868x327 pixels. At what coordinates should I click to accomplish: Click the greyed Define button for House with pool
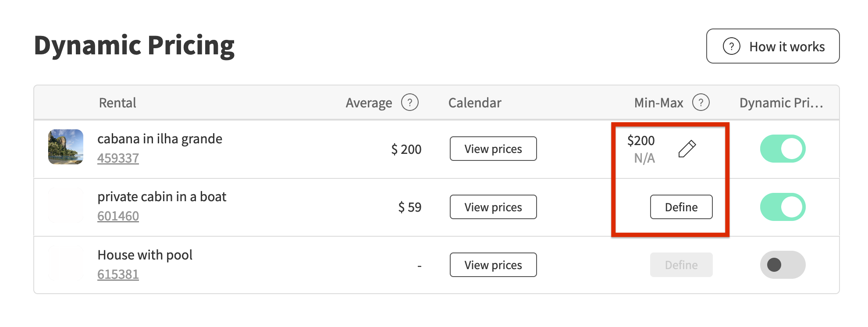pyautogui.click(x=681, y=265)
